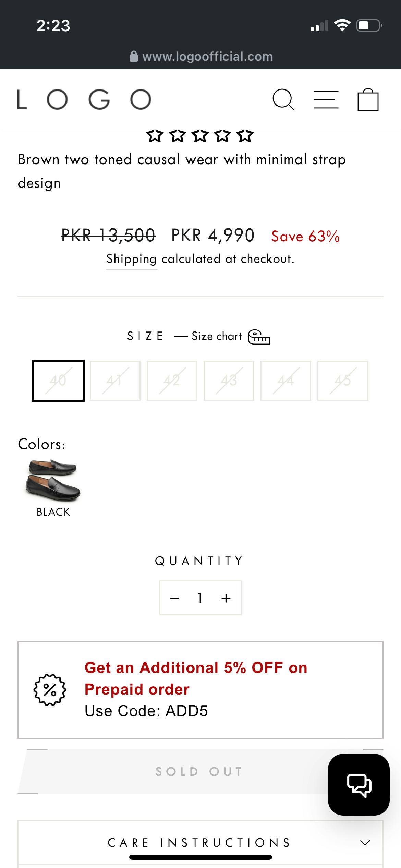401x868 pixels.
Task: Tap the size chart ruler icon
Action: [x=259, y=337]
